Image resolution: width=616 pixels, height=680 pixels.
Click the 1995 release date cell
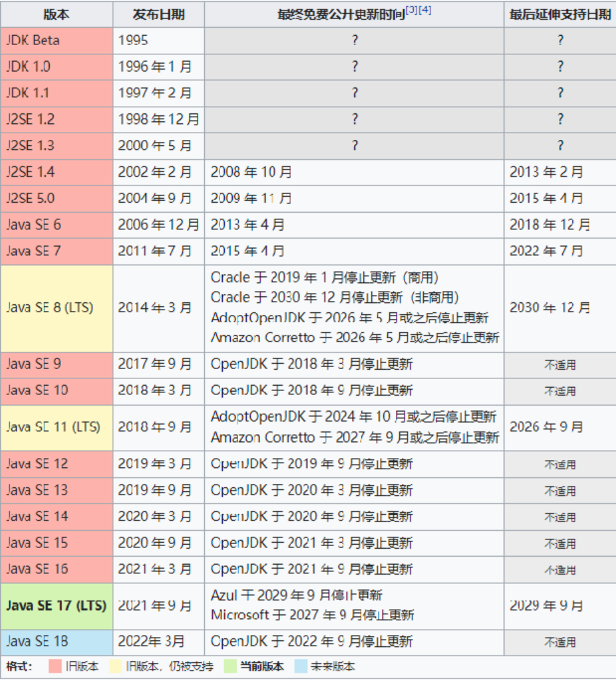coord(158,41)
